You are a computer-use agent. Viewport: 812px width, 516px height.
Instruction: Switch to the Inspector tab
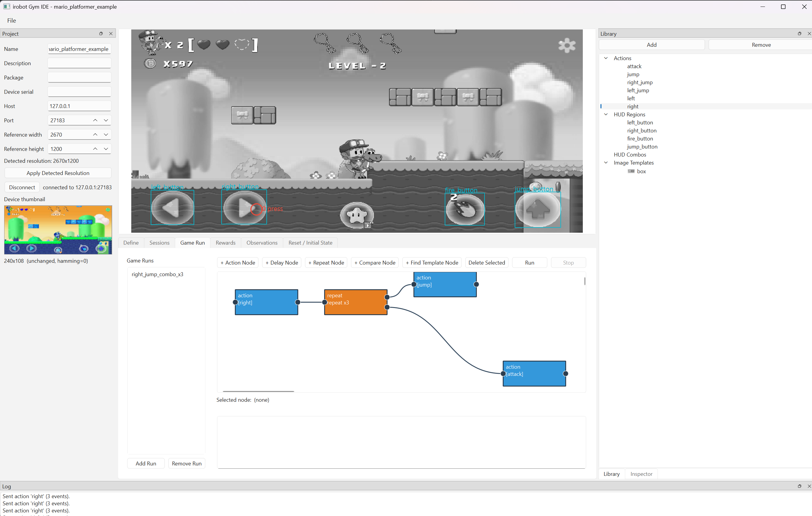click(641, 474)
